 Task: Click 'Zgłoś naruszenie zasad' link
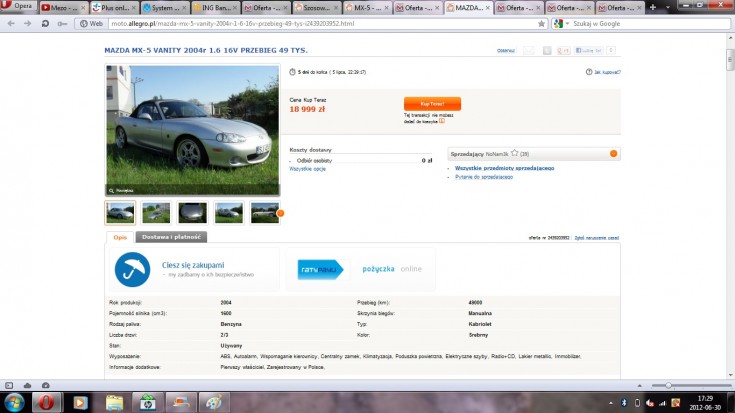[597, 238]
